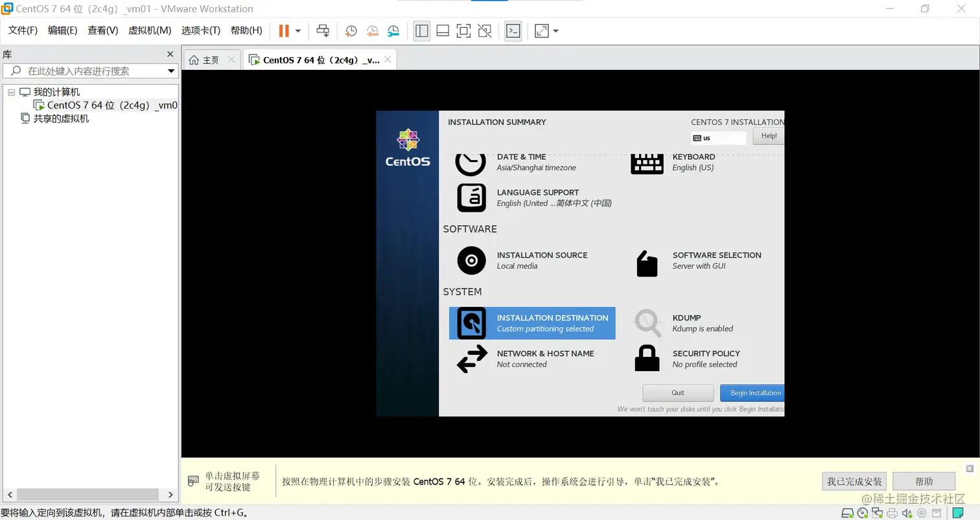Toggle the library sidebar view
Viewport: 980px width, 520px height.
422,30
